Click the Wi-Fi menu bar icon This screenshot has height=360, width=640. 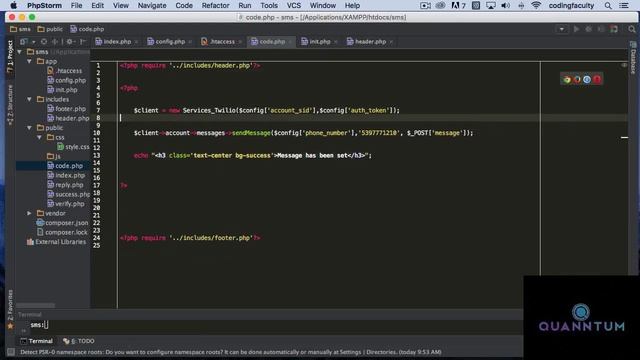coord(536,5)
